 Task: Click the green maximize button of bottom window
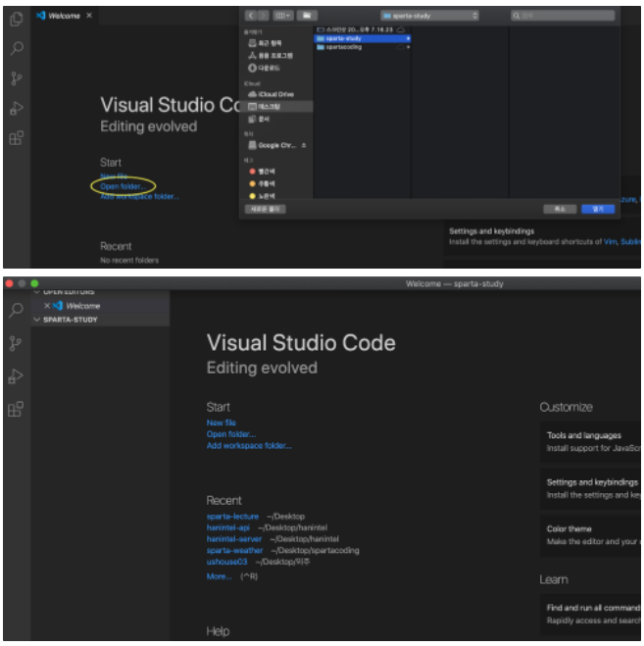[34, 283]
